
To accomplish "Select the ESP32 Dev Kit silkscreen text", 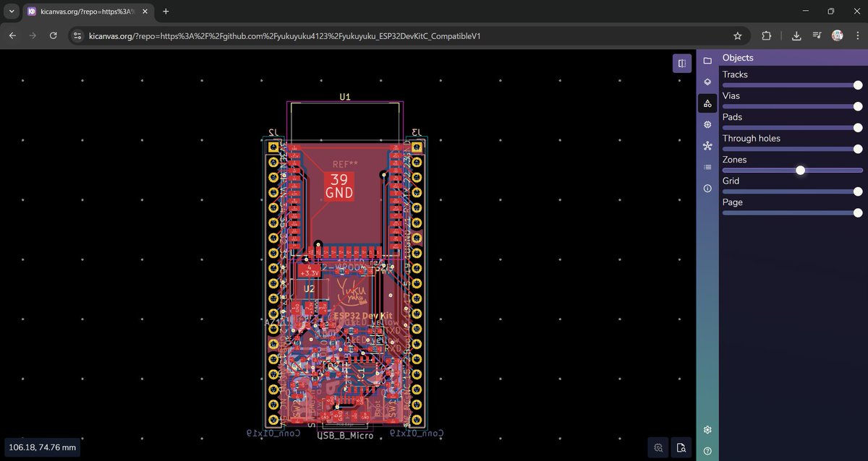I will click(x=362, y=316).
